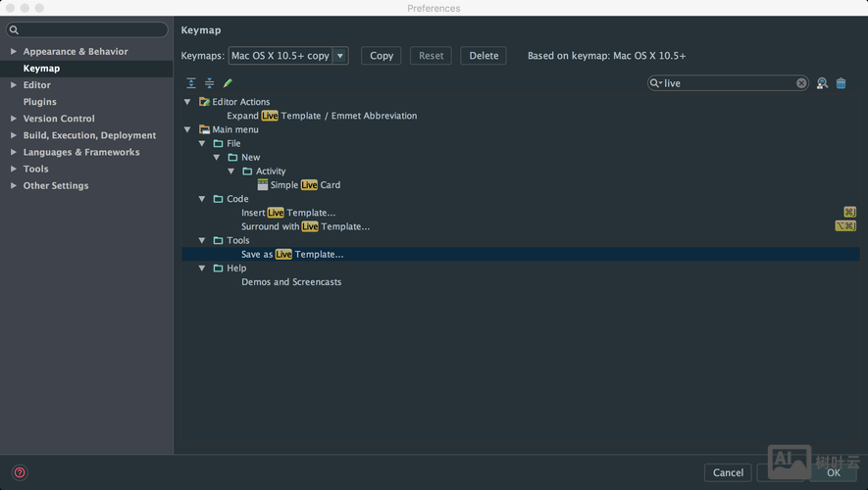Screen dimensions: 868x490
Task: Click the Collapse All tree icon
Action: tap(209, 83)
